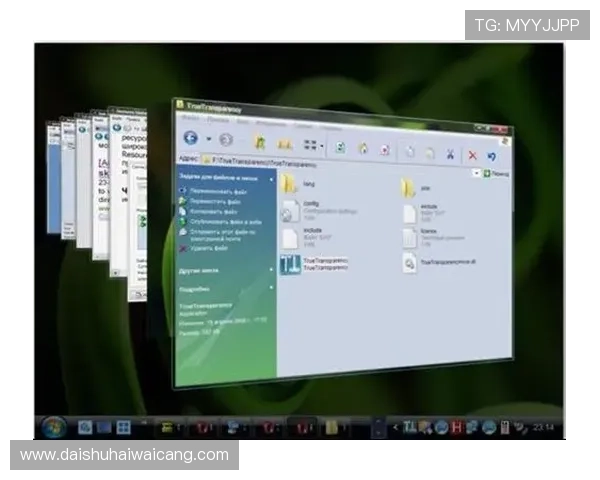Open the lang folder
The image size is (600, 480).
(290, 184)
